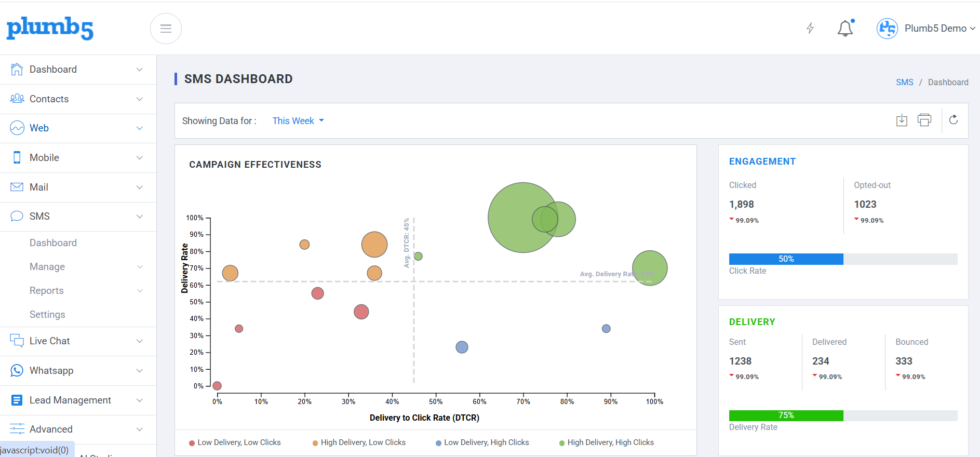The width and height of the screenshot is (980, 457).
Task: Open the Plumb5 Demo account dropdown
Action: (939, 29)
